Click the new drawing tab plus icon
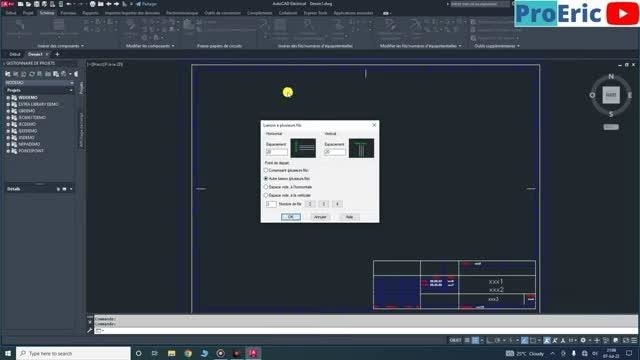 click(57, 54)
